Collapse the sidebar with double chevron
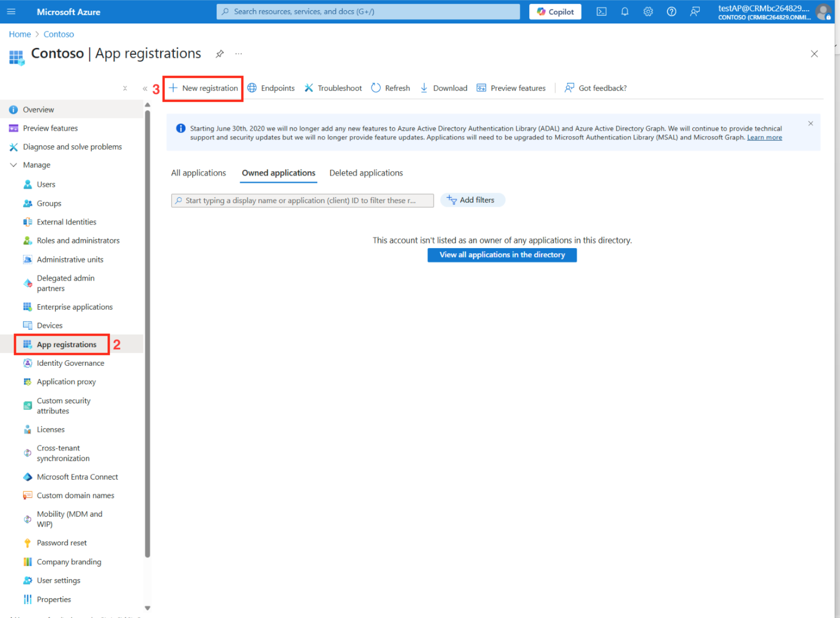The image size is (840, 618). click(145, 88)
